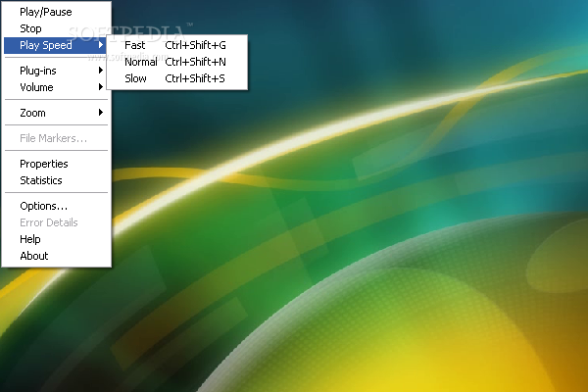Set play speed to Normal
Image resolution: width=588 pixels, height=392 pixels.
click(x=177, y=62)
